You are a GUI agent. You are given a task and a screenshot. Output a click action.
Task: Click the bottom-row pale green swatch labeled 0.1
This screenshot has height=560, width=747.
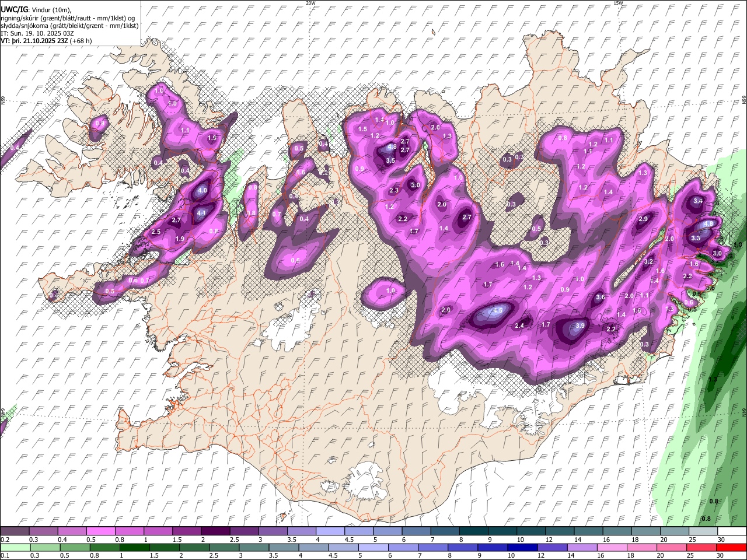[x=15, y=547]
